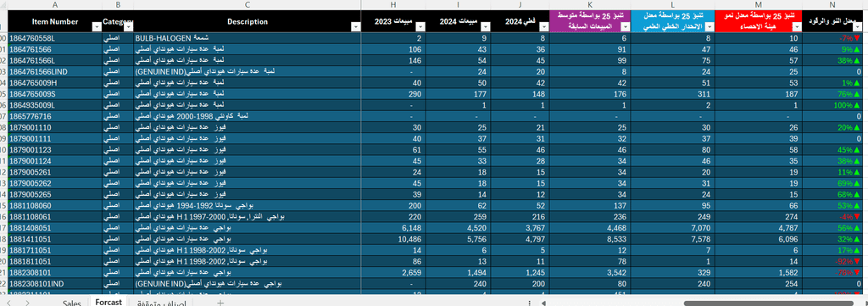Screen dimensions: 868x306
Task: Select column C header
Action: (247, 5)
